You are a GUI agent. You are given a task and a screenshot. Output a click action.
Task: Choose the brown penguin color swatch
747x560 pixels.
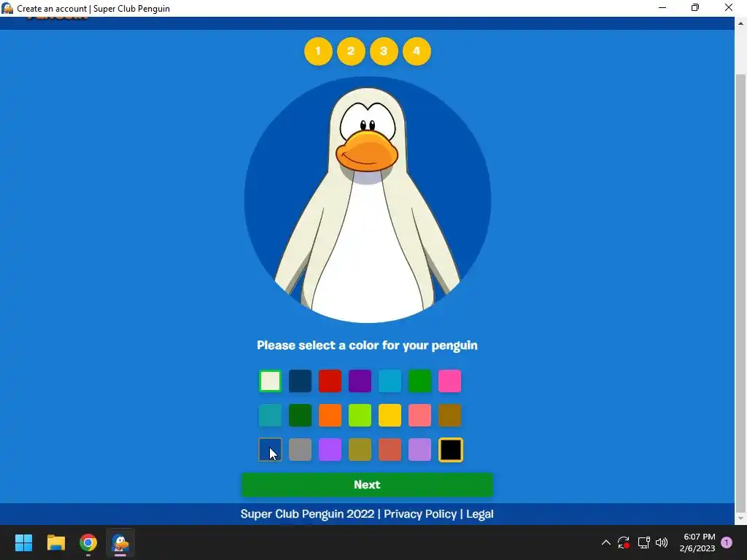449,415
